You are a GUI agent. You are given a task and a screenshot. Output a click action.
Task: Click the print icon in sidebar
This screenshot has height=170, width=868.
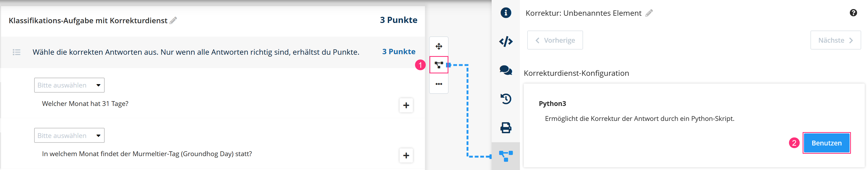tap(506, 128)
